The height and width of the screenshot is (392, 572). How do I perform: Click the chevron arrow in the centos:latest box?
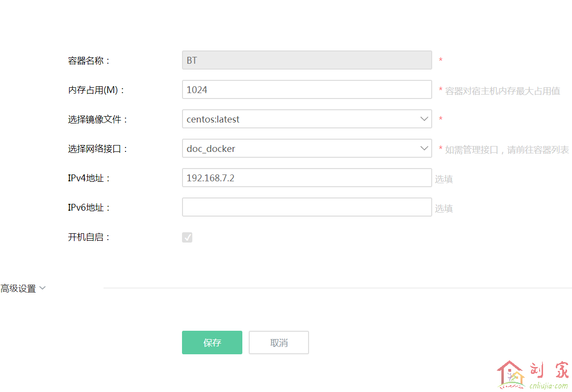tap(424, 119)
